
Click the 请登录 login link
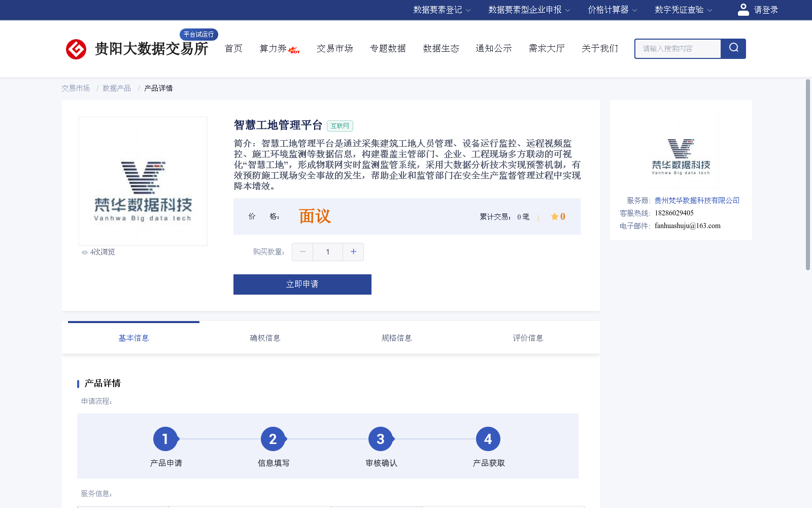pyautogui.click(x=766, y=10)
